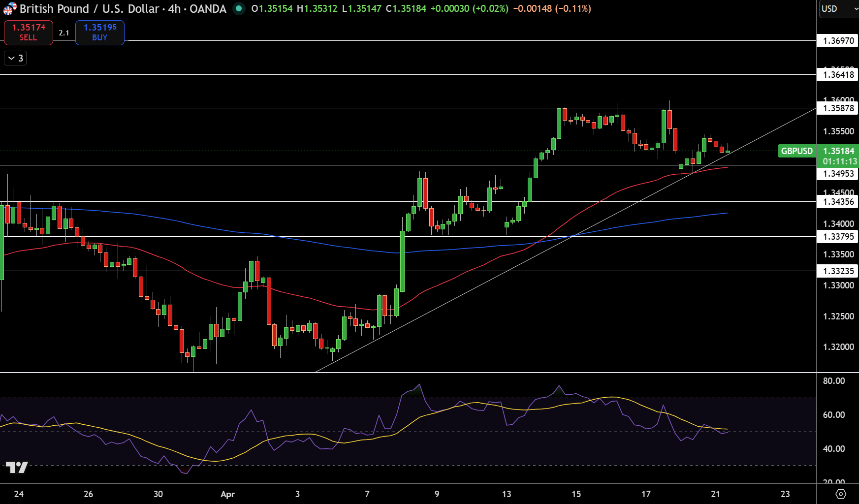Select the 1.33795 price level label

click(x=838, y=237)
